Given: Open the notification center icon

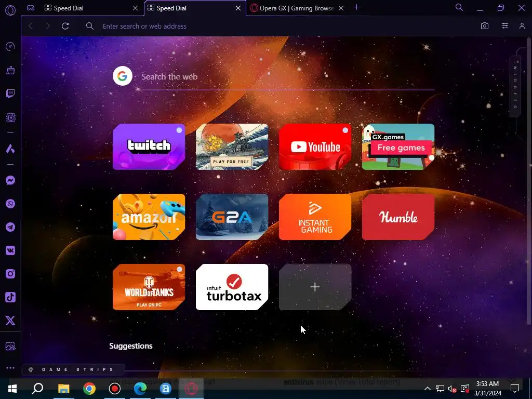Looking at the screenshot, I should click(x=515, y=389).
